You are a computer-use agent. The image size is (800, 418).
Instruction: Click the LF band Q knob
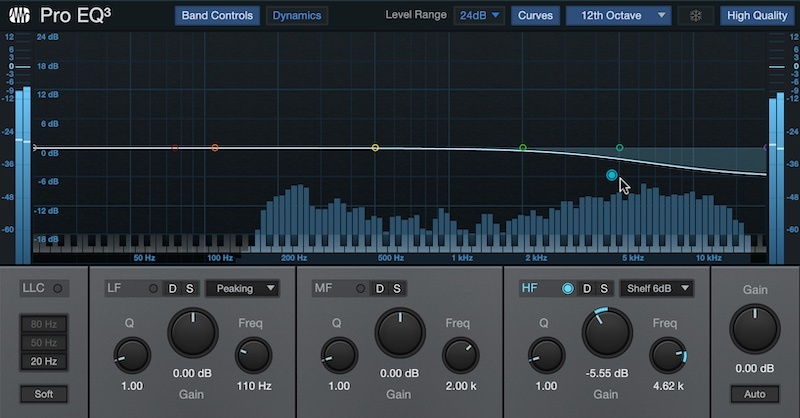132,356
